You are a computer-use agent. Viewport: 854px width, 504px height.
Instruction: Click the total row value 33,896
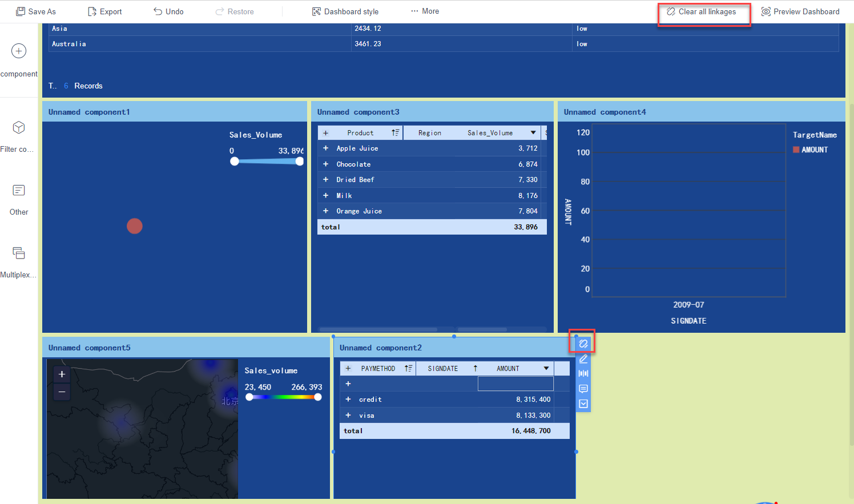tap(526, 227)
